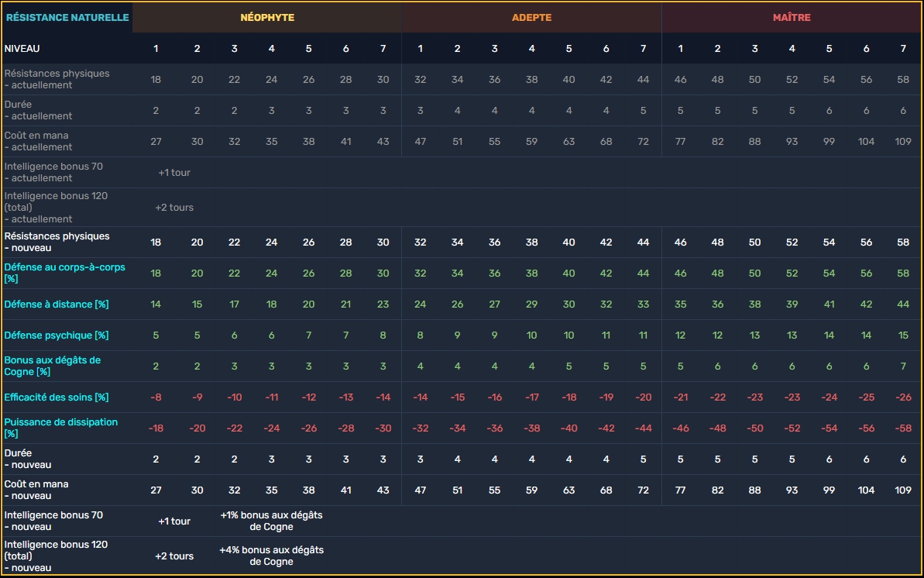Viewport: 924px width, 578px height.
Task: Select the NÉOPHYTE column group header
Action: (267, 18)
